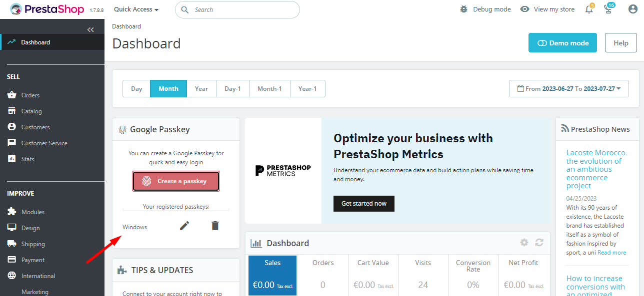Open Dashboard panel settings gear icon
Screen dimensions: 644x296
(524, 243)
